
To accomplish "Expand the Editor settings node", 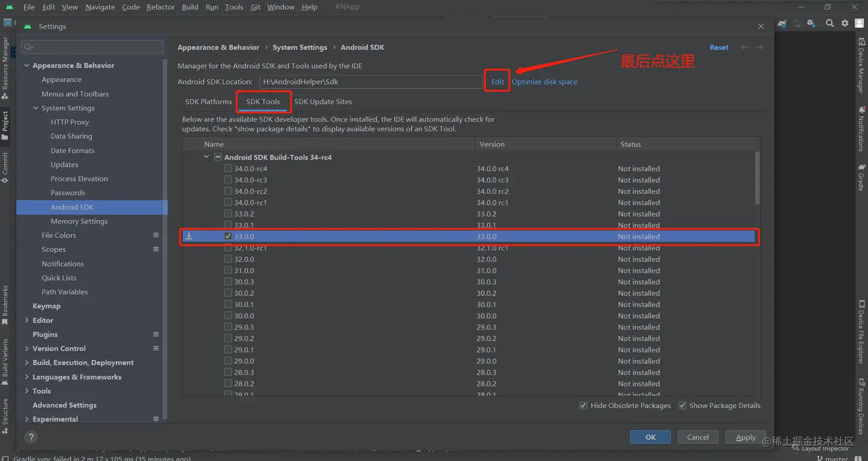I will [26, 320].
